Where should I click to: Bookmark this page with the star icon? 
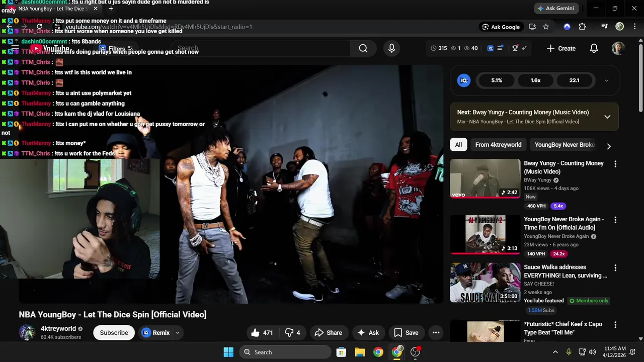[x=546, y=27]
